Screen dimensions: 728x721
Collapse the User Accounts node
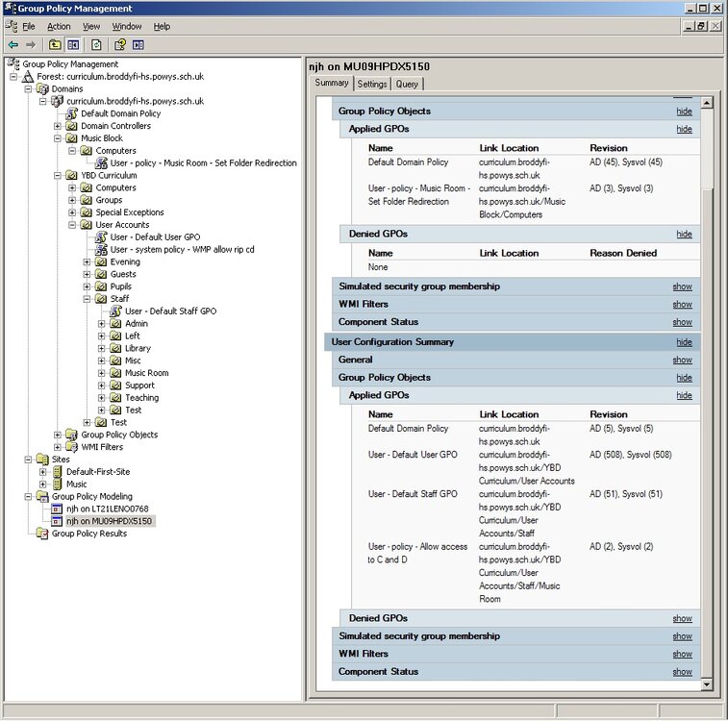[72, 225]
